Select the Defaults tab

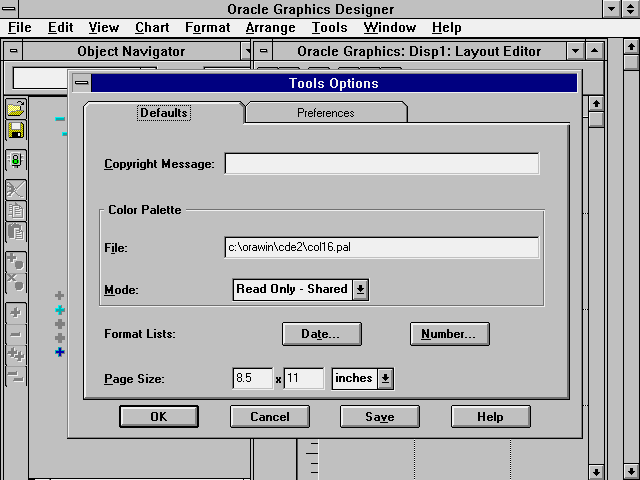click(163, 113)
